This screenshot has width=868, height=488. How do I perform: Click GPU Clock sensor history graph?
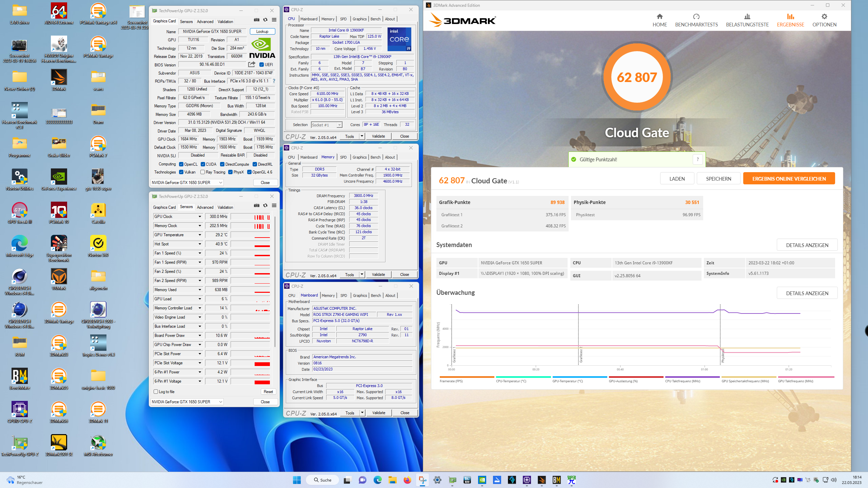click(x=251, y=217)
